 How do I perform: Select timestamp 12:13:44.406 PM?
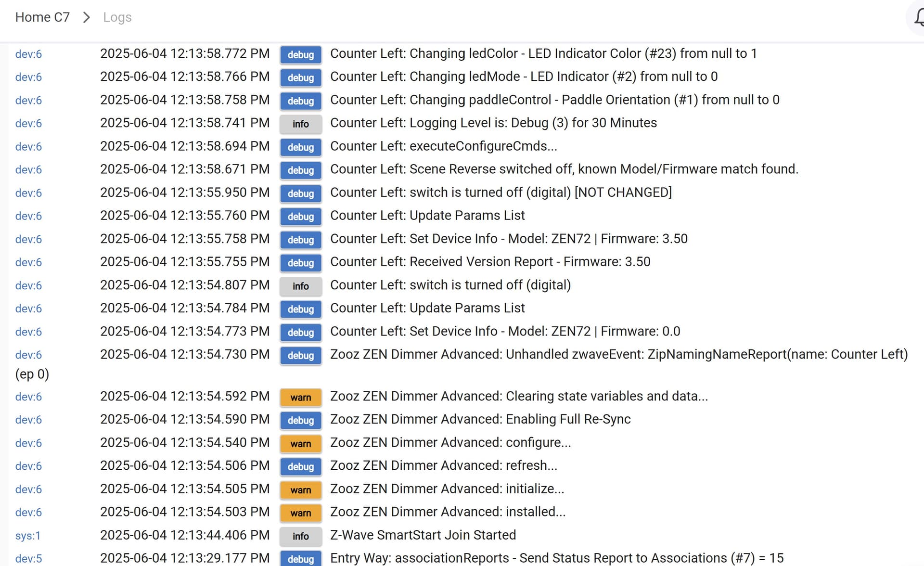click(185, 535)
